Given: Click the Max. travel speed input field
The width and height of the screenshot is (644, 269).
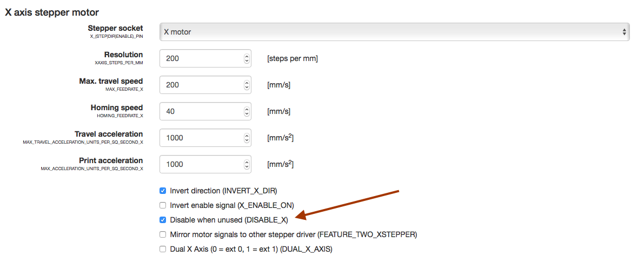Looking at the screenshot, I should click(201, 85).
